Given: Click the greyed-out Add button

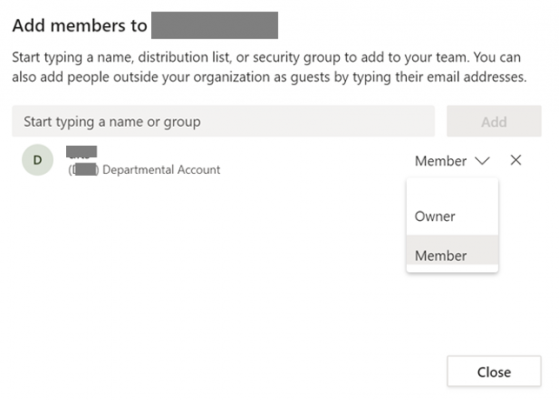Looking at the screenshot, I should pyautogui.click(x=494, y=121).
